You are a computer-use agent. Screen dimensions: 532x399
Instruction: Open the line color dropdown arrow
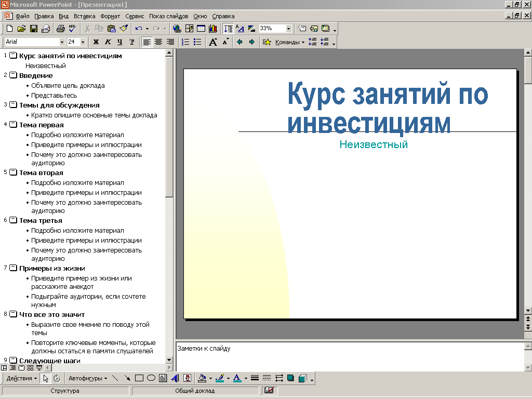tap(228, 378)
